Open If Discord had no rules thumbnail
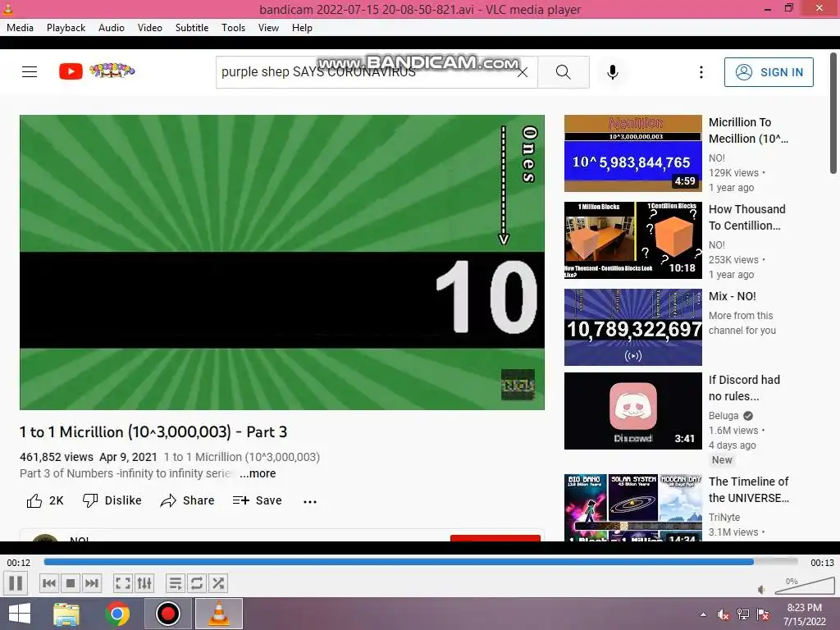840x630 pixels. [x=632, y=411]
